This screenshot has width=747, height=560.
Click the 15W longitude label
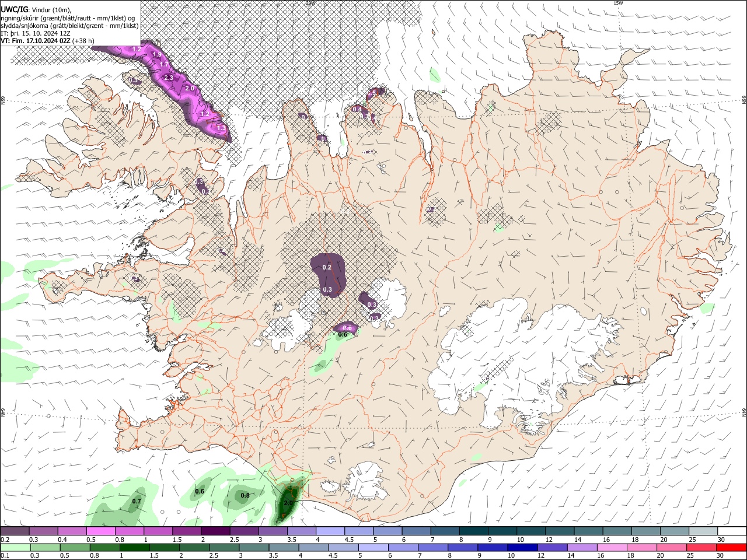[x=617, y=3]
